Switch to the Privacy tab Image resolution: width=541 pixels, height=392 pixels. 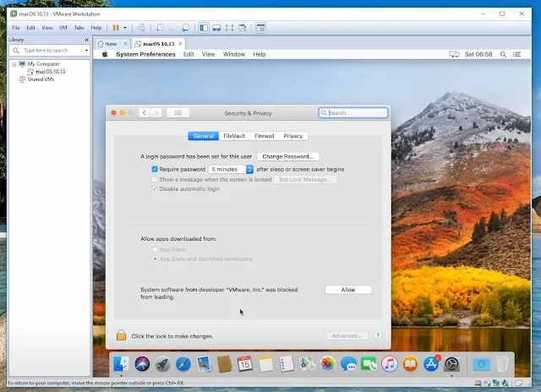[x=293, y=136]
